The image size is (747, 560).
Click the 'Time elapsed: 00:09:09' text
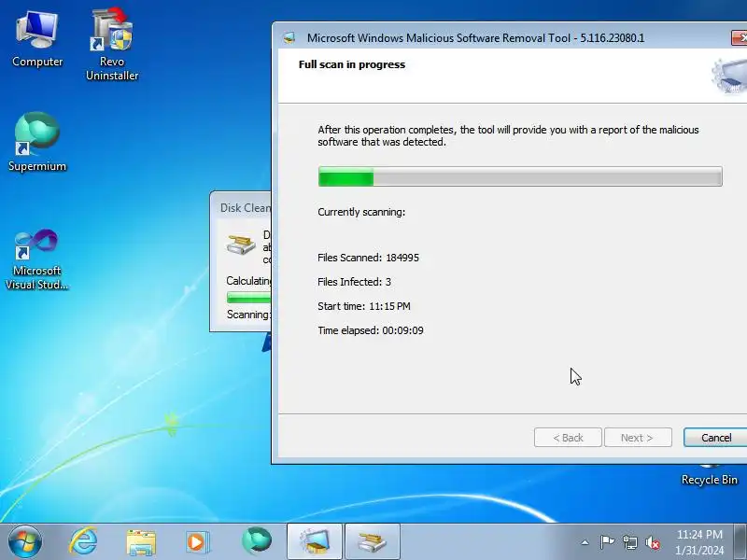[x=370, y=330]
